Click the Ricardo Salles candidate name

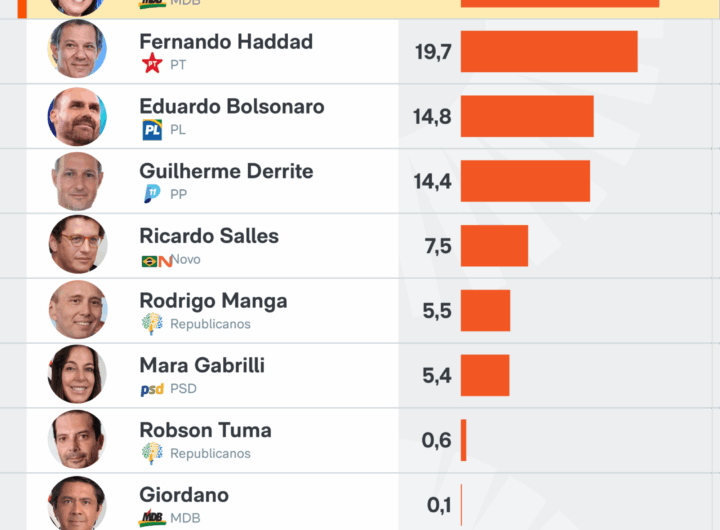[x=209, y=236]
